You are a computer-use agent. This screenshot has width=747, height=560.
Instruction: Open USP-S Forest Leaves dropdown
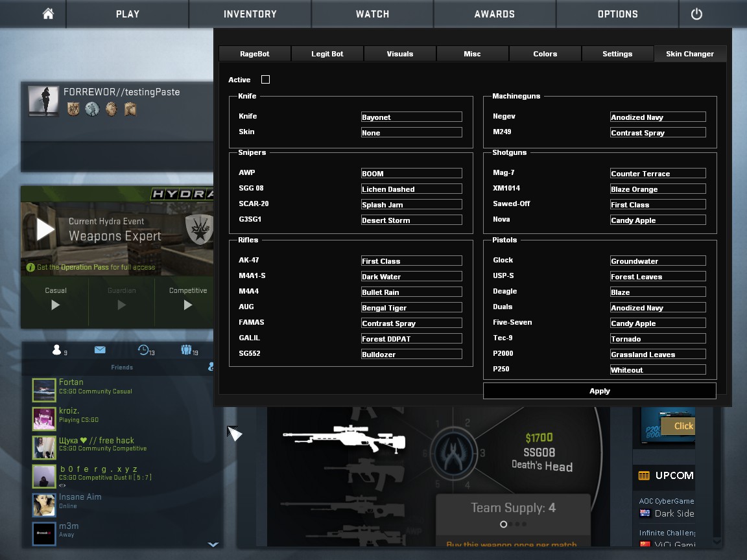[658, 276]
